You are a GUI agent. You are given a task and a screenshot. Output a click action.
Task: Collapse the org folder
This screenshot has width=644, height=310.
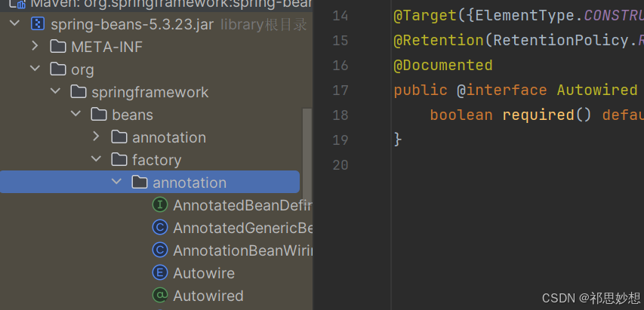[35, 69]
